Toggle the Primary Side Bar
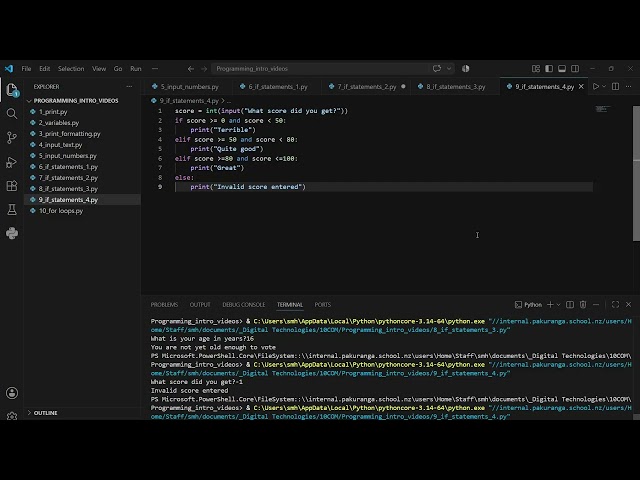 (549, 69)
